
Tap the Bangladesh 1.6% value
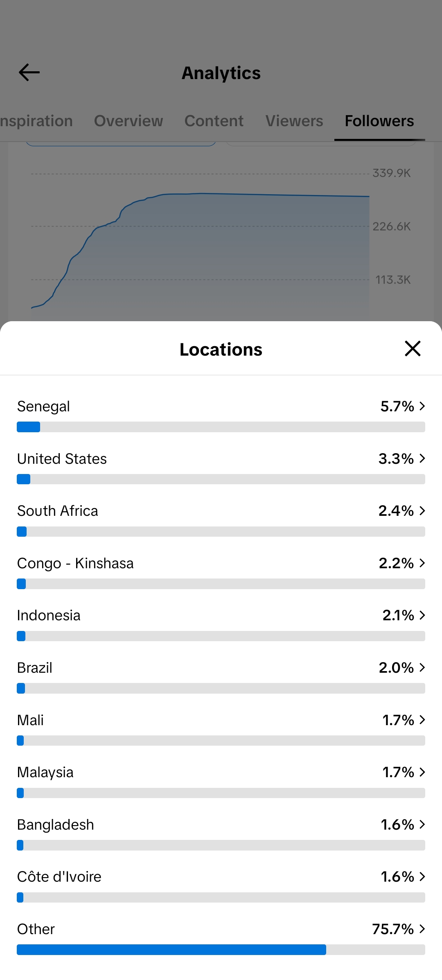tap(397, 824)
